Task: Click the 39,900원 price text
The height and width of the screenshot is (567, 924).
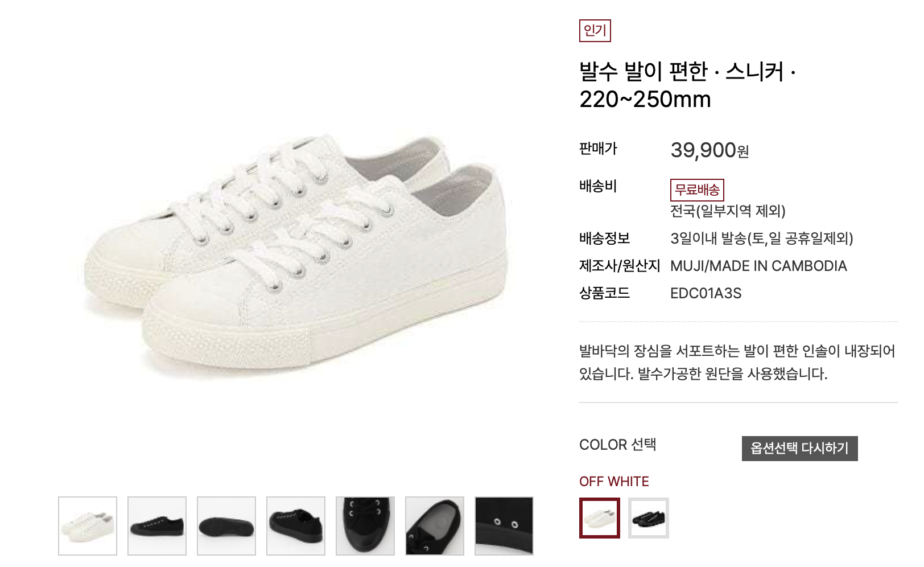Action: click(x=709, y=150)
